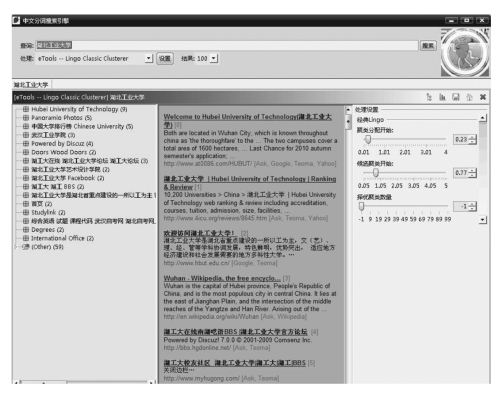The image size is (501, 393).
Task: Select the Panoramio Photos cluster folder icon
Action: point(26,118)
